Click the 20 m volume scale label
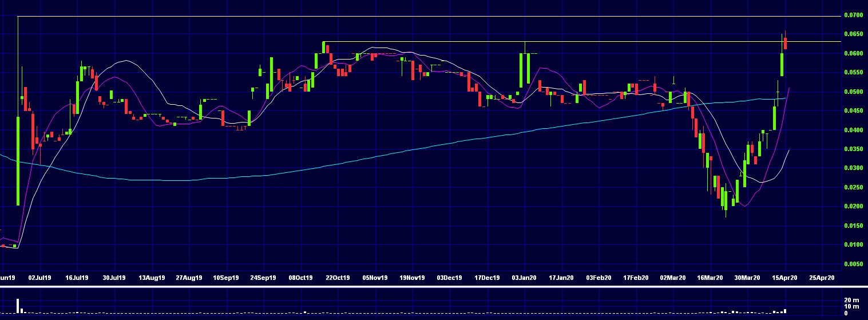Screen dimensions: 868x320 [852, 301]
